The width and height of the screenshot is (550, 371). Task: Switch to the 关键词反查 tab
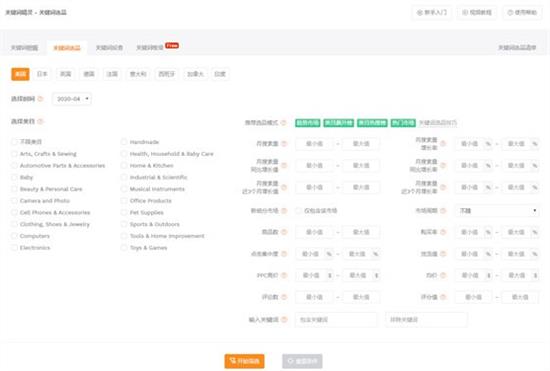[x=109, y=48]
